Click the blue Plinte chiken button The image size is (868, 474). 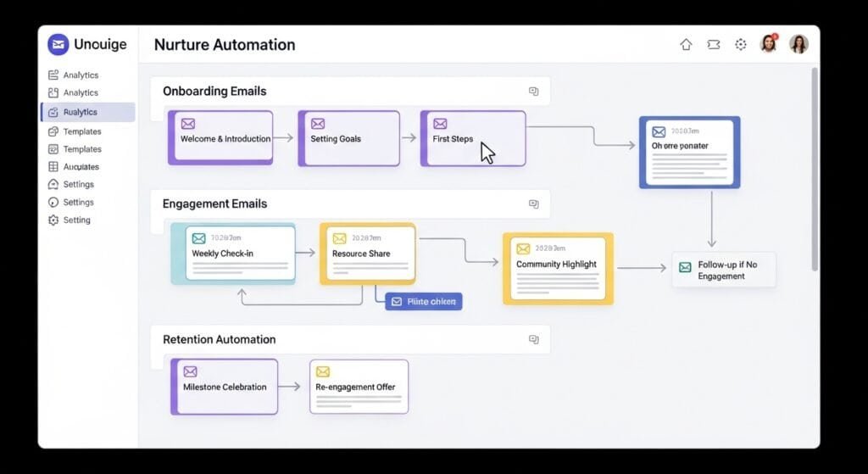pyautogui.click(x=424, y=302)
